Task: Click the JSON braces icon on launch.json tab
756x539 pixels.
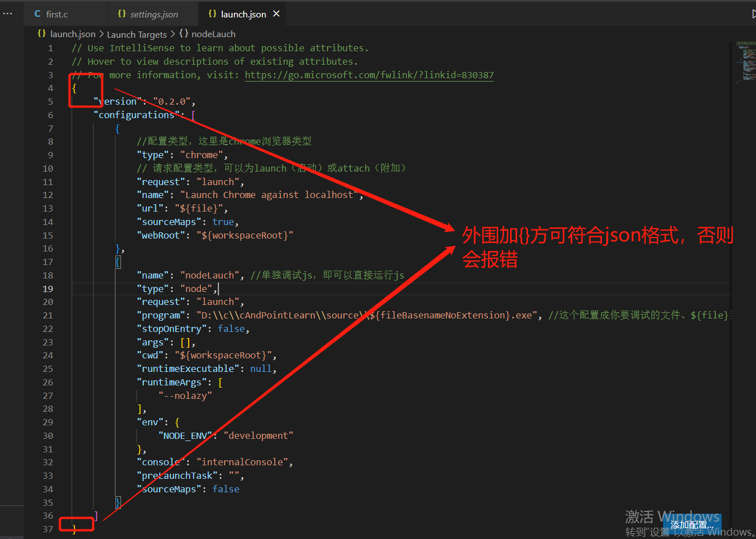Action: 211,13
